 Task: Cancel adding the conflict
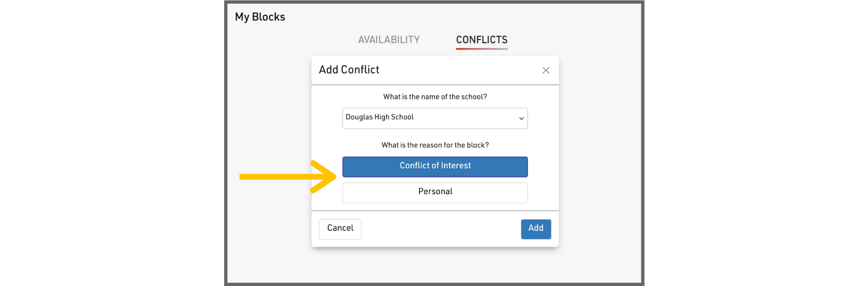[x=340, y=229]
